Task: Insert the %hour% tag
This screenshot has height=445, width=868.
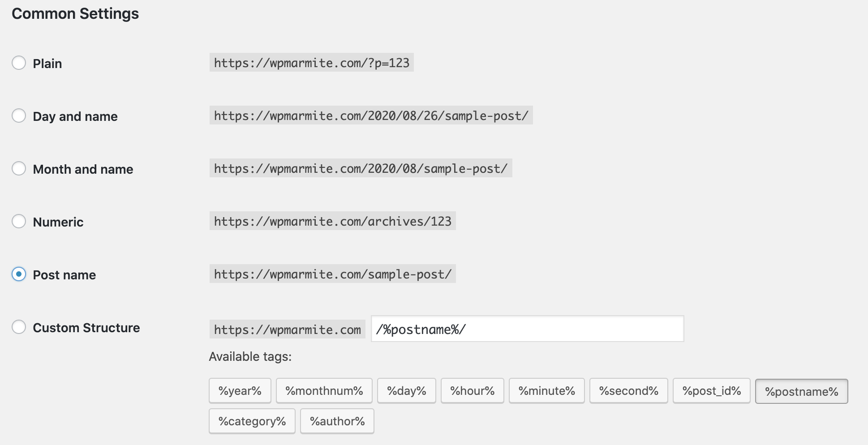Action: pos(472,390)
